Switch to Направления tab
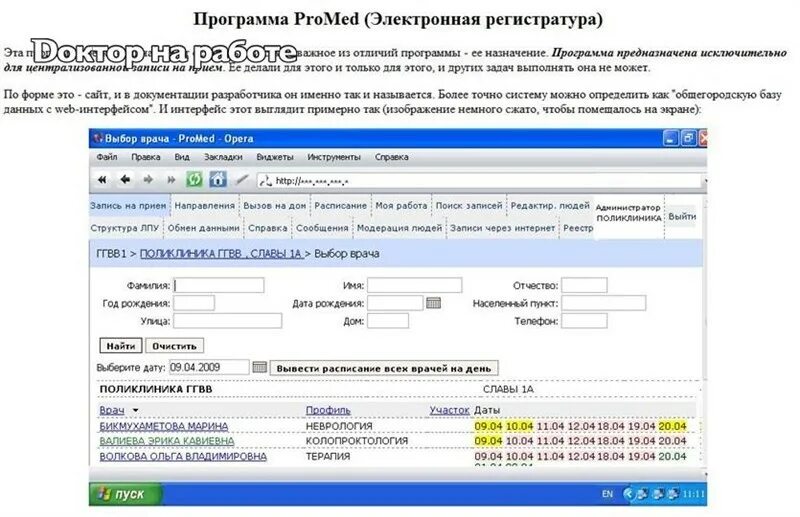 coord(205,206)
